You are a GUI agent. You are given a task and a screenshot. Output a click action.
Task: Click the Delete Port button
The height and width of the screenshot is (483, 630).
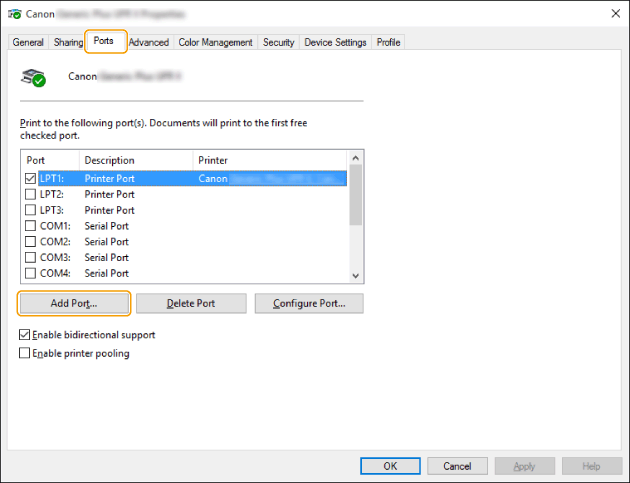coord(191,303)
